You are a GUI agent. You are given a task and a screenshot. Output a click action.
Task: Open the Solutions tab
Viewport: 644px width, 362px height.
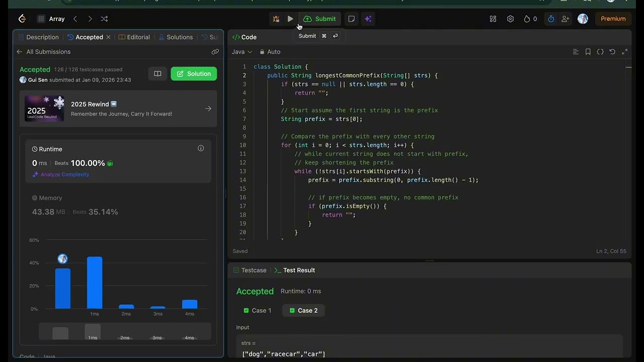[176, 37]
